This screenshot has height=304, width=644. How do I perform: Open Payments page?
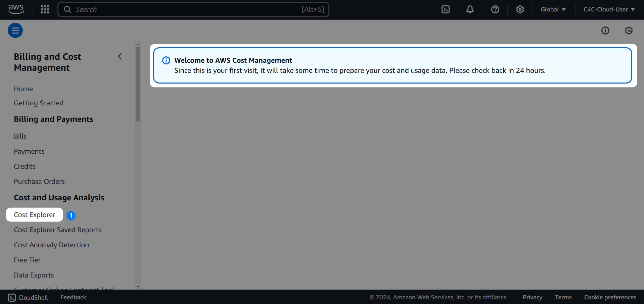coord(29,151)
